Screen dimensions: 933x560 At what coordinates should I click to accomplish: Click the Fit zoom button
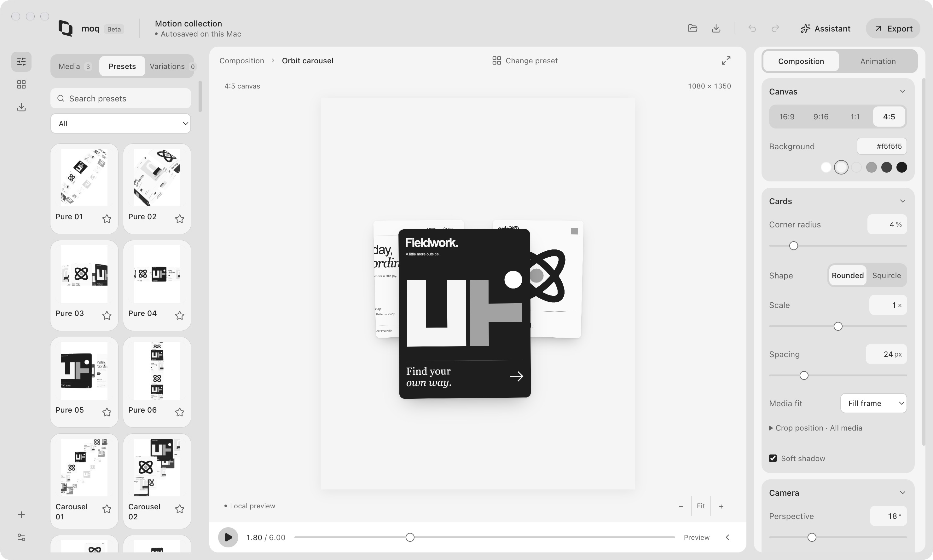click(x=701, y=506)
